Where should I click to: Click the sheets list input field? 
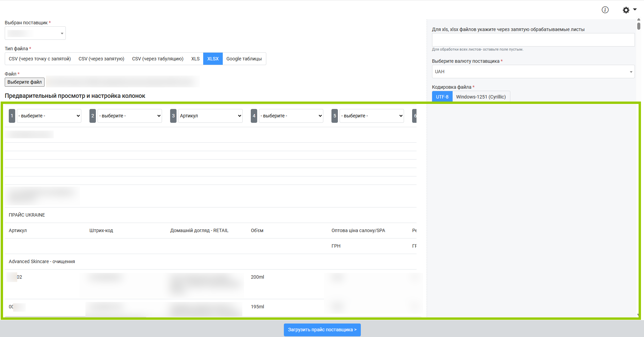click(x=533, y=40)
